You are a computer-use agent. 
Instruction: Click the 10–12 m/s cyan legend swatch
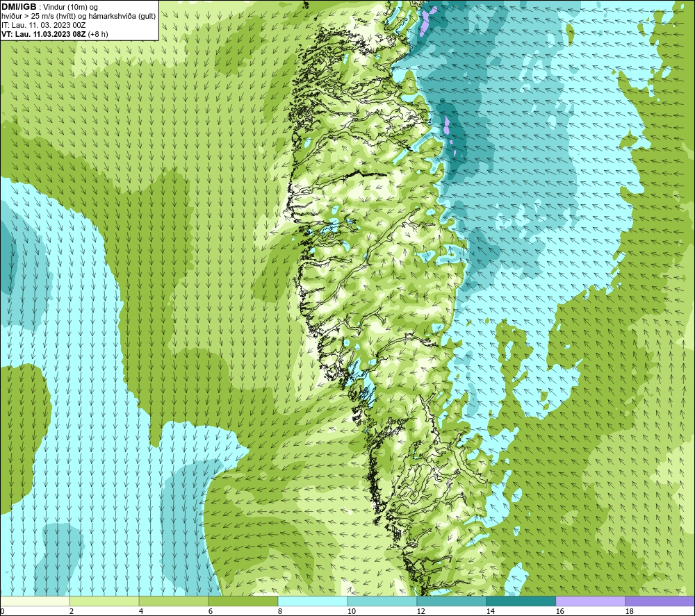tap(382, 601)
